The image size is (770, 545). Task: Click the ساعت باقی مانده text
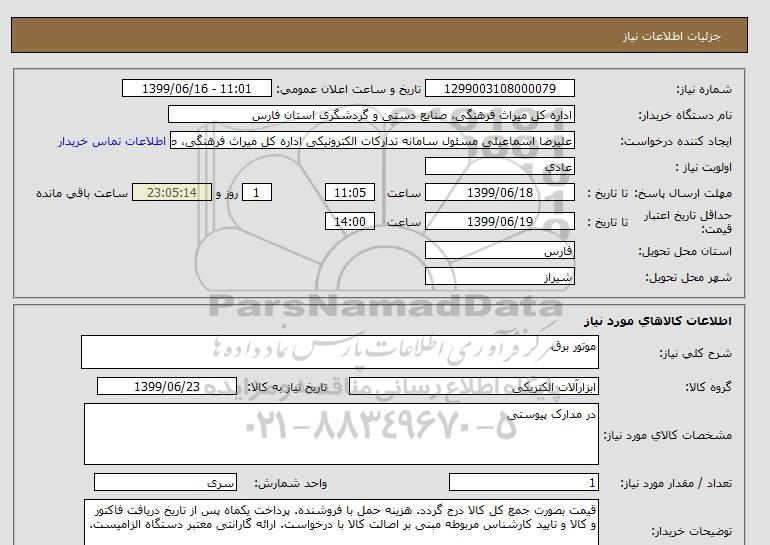tap(82, 193)
